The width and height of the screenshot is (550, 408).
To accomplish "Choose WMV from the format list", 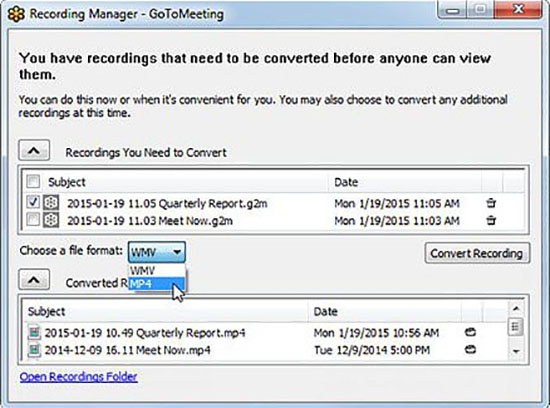I will [157, 271].
